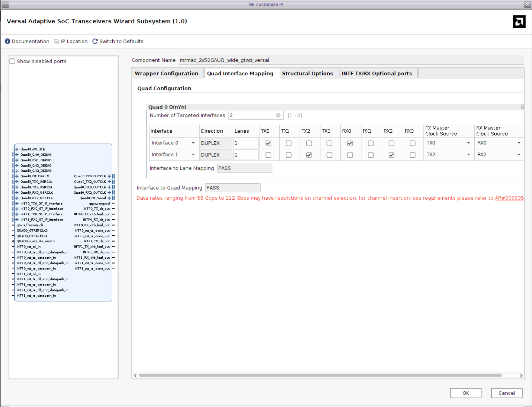
Task: Click the IP Location folder icon
Action: click(x=57, y=41)
